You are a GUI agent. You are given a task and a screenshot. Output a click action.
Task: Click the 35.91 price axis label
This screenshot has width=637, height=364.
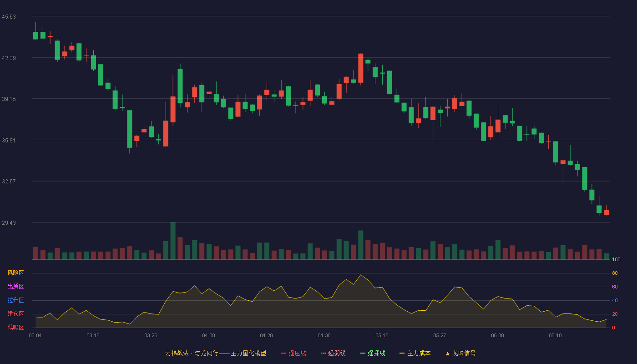coord(9,141)
